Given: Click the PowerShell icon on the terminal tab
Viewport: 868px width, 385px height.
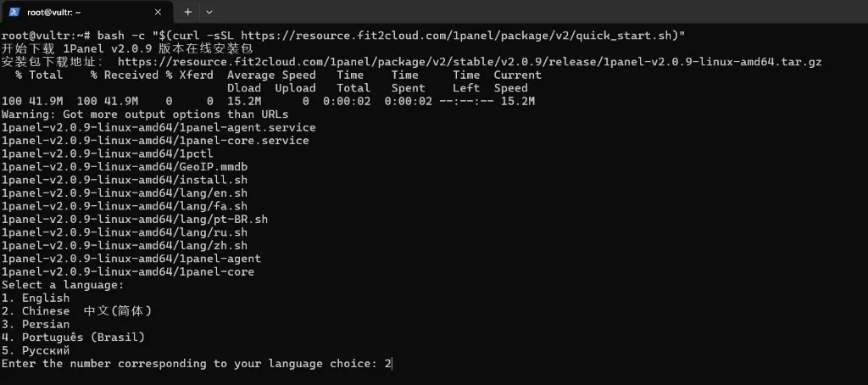Looking at the screenshot, I should point(14,12).
